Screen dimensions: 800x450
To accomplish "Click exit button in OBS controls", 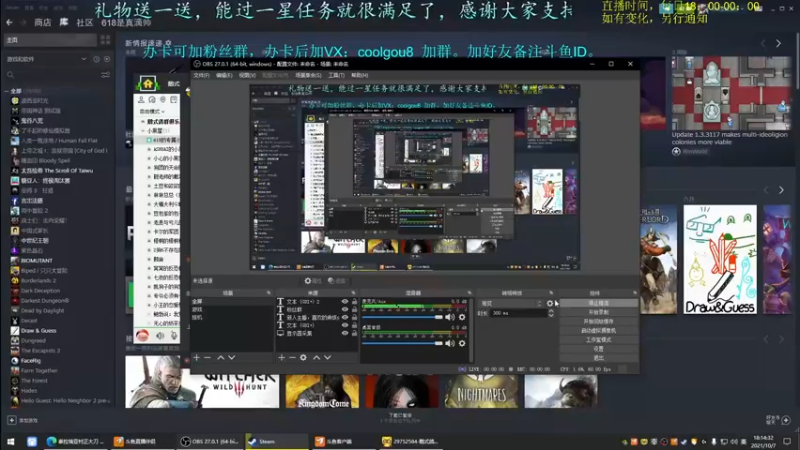I will pyautogui.click(x=598, y=358).
